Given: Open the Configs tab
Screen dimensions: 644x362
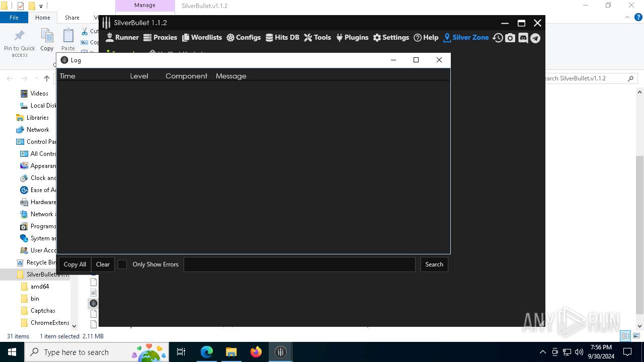Looking at the screenshot, I should tap(244, 37).
